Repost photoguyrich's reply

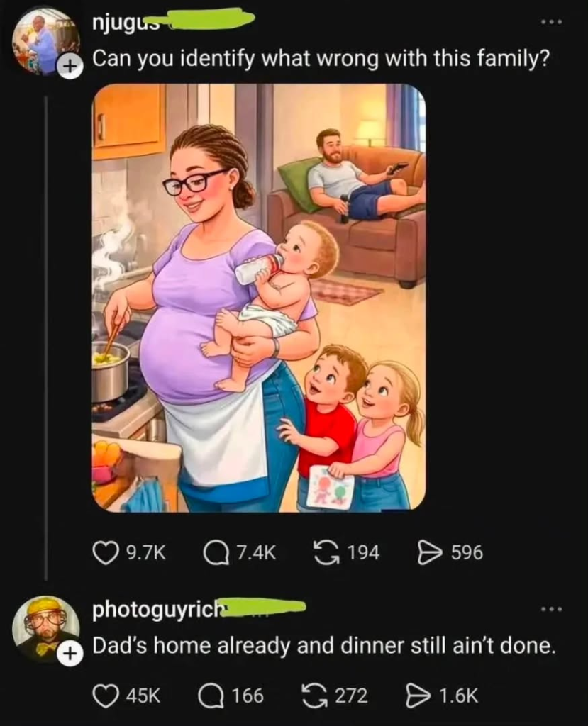tap(315, 696)
